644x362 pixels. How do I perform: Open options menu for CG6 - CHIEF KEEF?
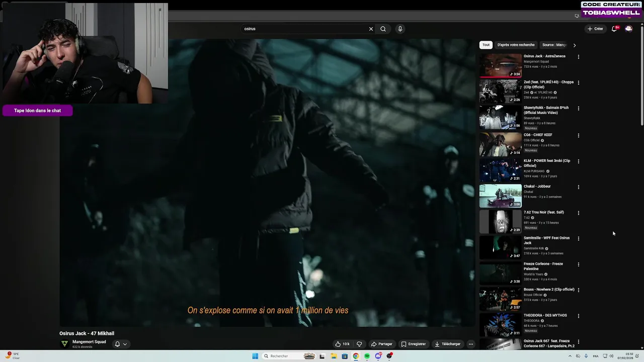pos(579,135)
